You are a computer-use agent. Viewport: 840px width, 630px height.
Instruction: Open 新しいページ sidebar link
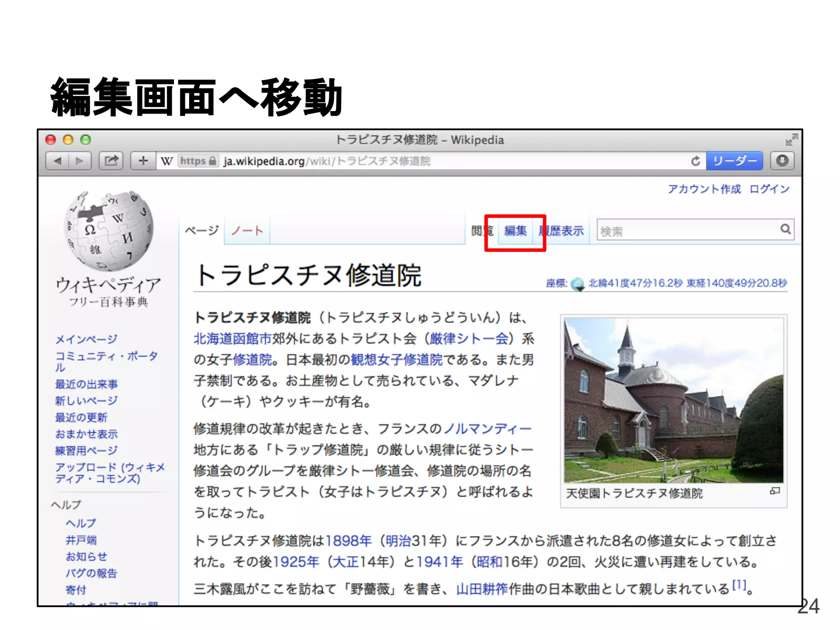coord(86,401)
